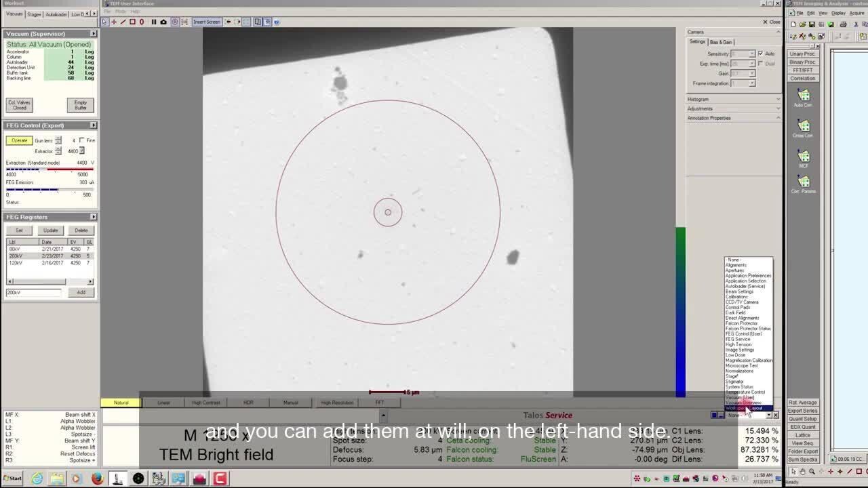This screenshot has width=868, height=488.
Task: Toggle the Auto sensitivity checkbox
Action: click(x=761, y=54)
